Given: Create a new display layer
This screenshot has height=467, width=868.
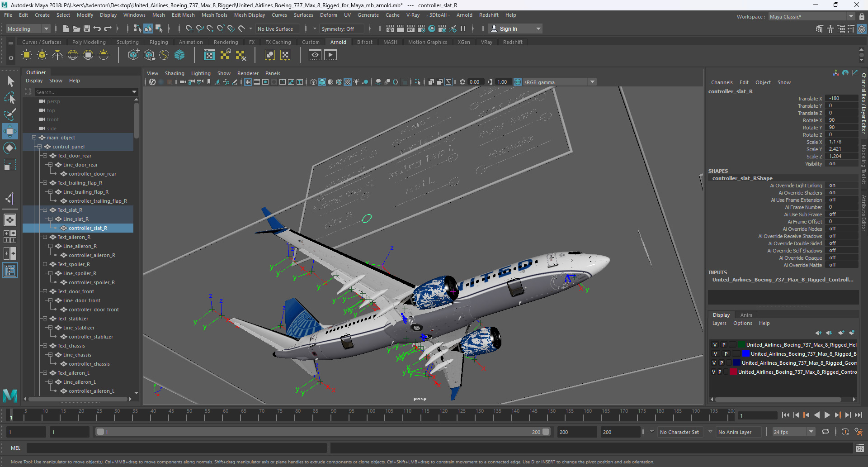Looking at the screenshot, I should [x=841, y=333].
